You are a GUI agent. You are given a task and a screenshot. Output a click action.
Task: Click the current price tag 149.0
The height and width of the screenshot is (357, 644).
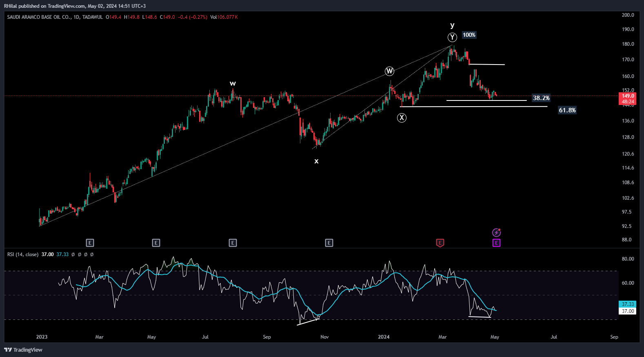(x=628, y=96)
